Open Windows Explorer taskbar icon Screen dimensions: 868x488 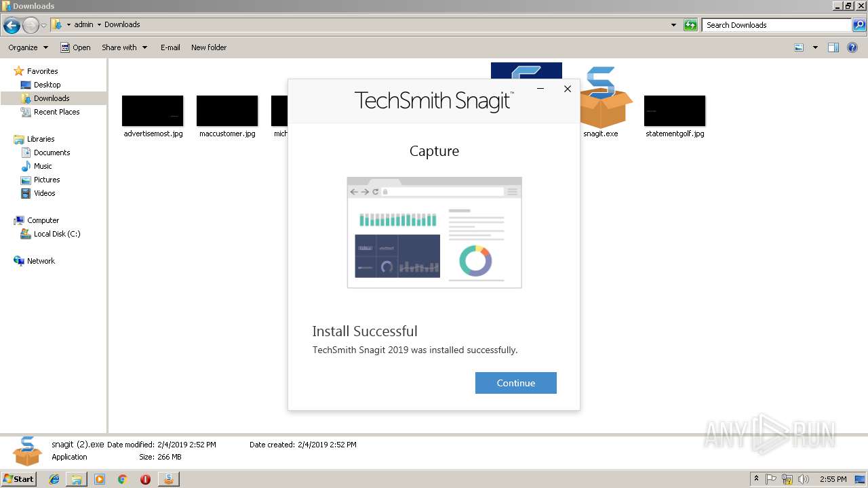(x=77, y=479)
